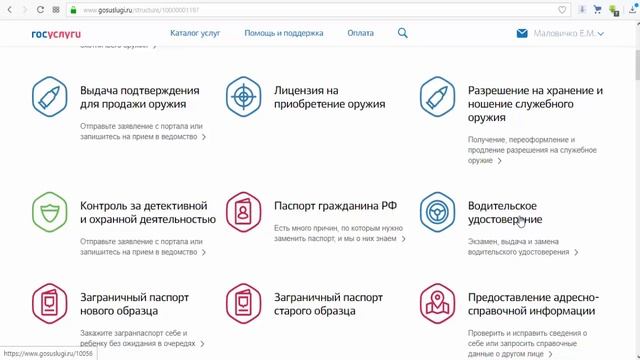Open Заграничный паспорт старого образца

coord(328,304)
